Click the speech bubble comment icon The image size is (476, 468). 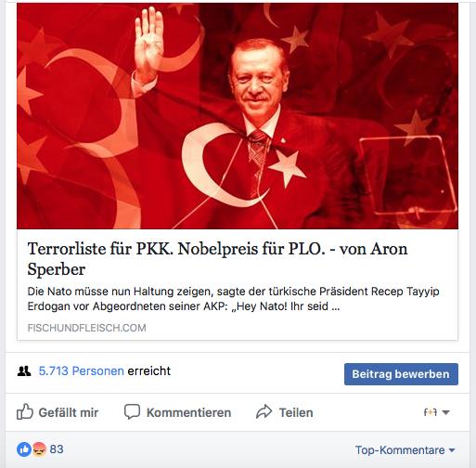(x=132, y=412)
